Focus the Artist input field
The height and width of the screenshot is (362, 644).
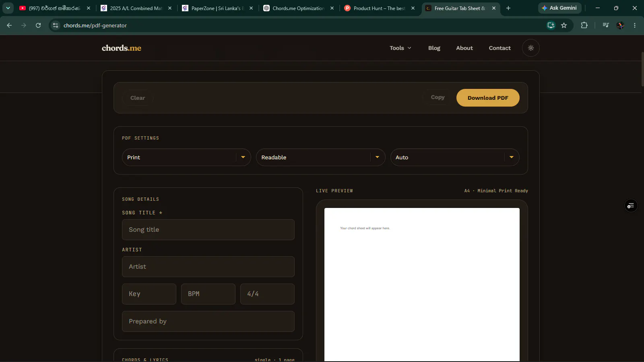click(x=208, y=267)
